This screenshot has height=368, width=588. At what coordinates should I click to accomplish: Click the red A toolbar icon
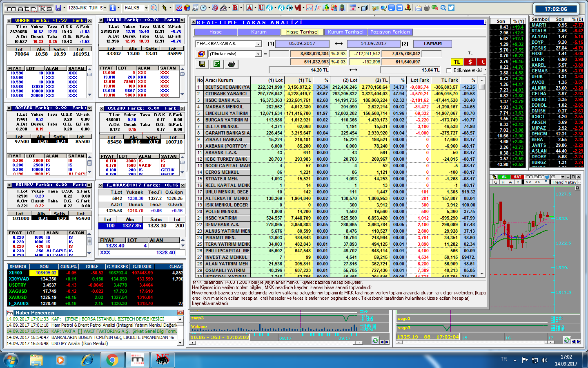click(249, 8)
